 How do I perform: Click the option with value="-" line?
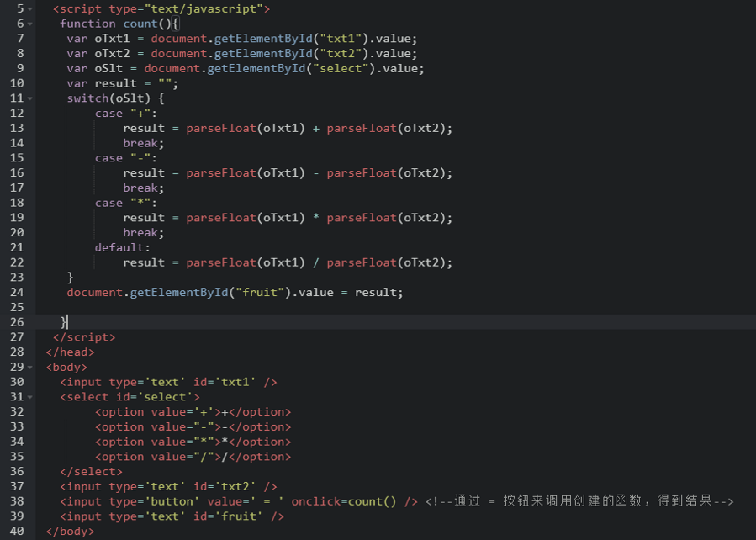[x=193, y=427]
